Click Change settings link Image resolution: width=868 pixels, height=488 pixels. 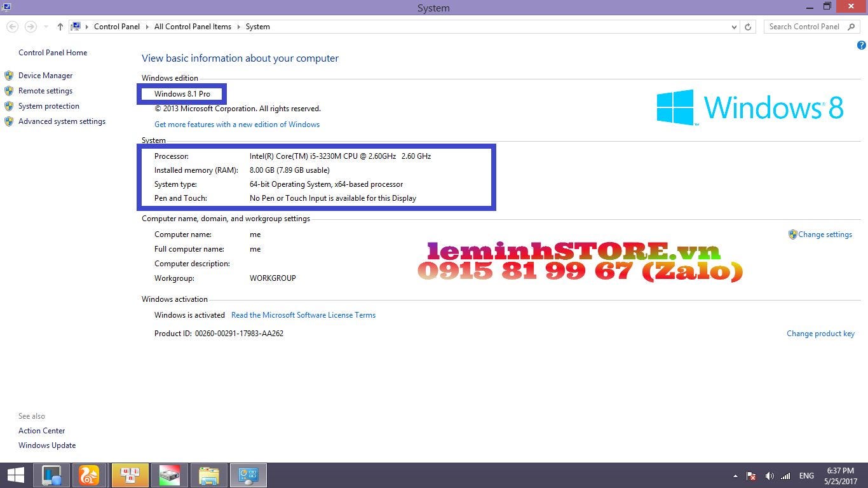[825, 234]
